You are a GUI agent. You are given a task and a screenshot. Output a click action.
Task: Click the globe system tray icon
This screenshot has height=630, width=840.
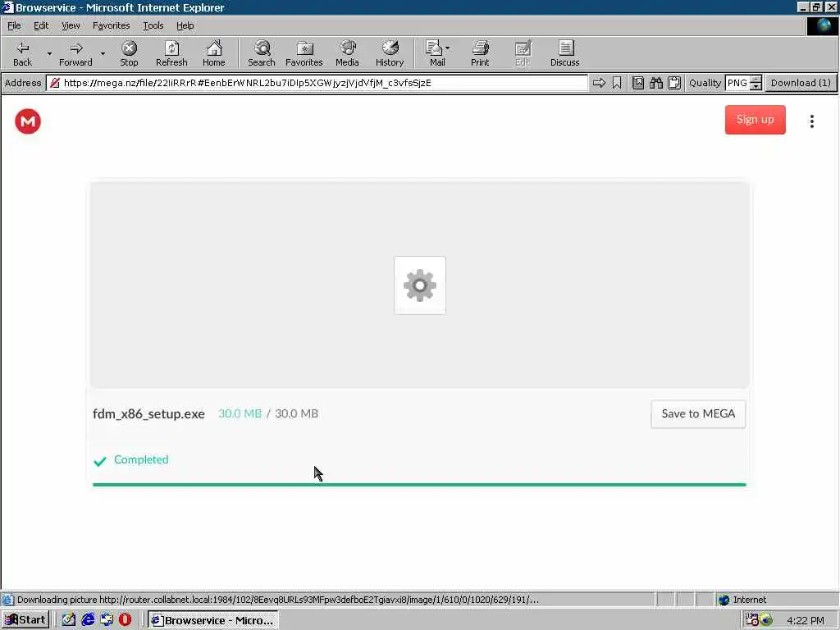point(766,620)
